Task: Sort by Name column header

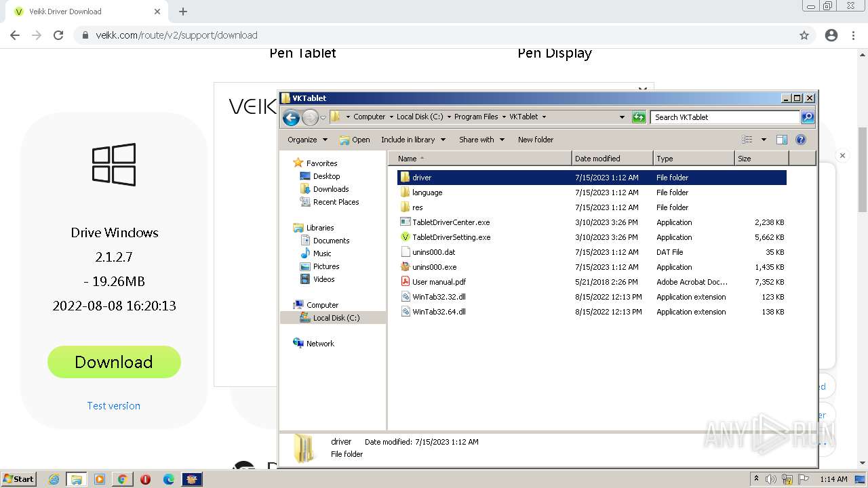Action: 480,159
